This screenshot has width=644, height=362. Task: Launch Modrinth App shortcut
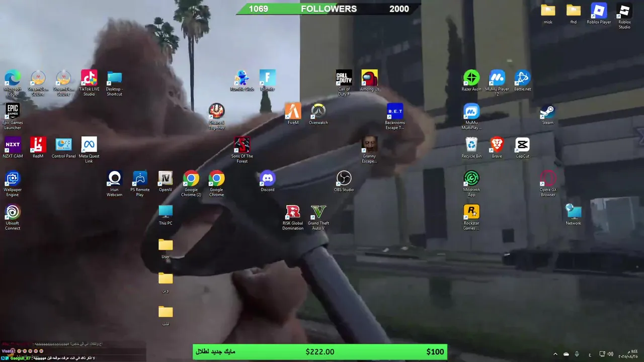[471, 184]
